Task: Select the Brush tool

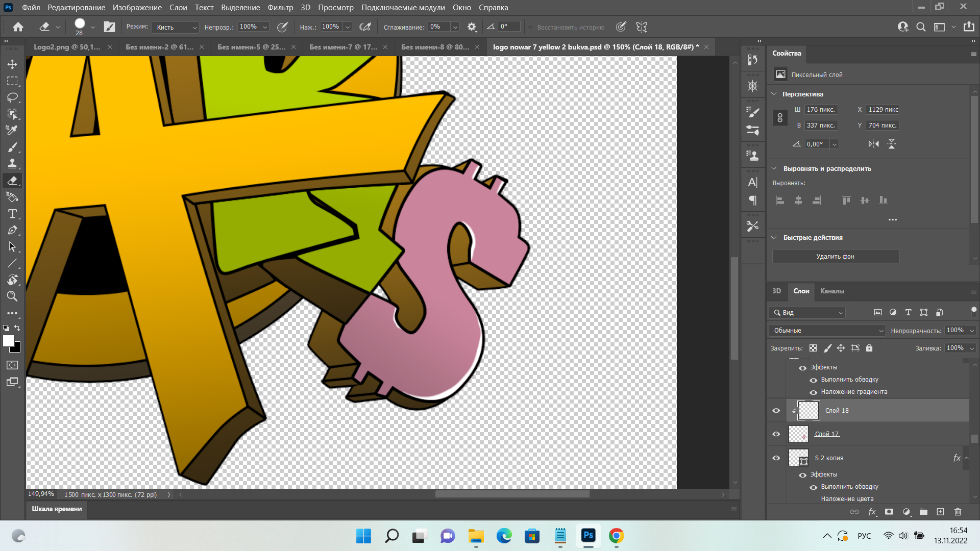Action: tap(12, 147)
